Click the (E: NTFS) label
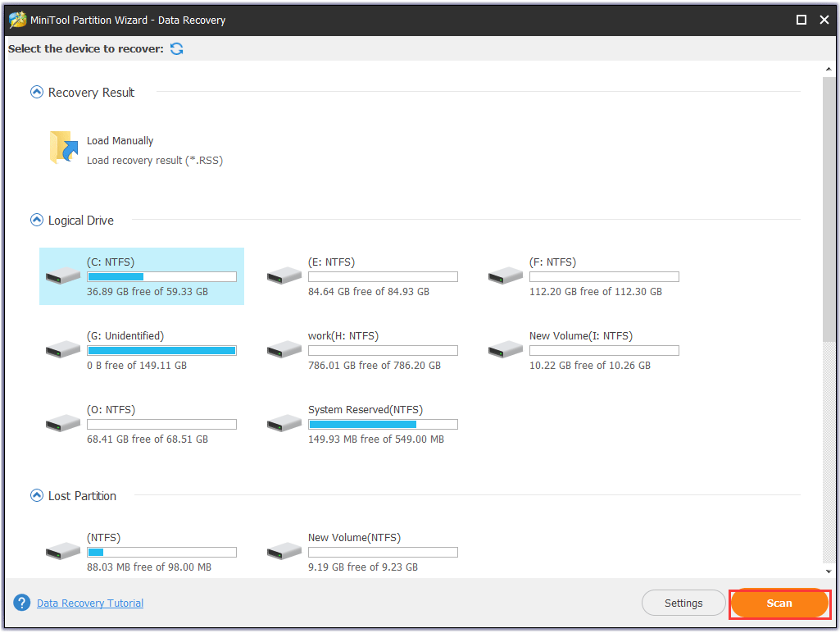The image size is (840, 633). (332, 262)
